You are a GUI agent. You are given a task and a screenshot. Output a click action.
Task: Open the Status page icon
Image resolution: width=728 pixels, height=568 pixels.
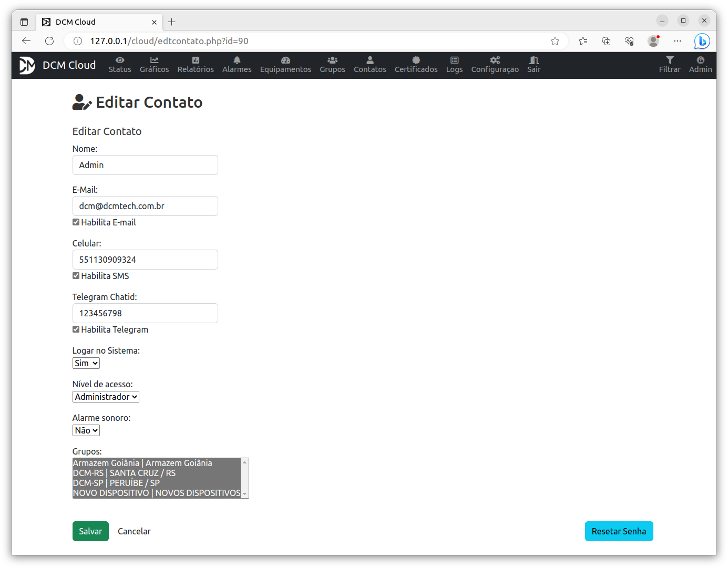pos(120,60)
